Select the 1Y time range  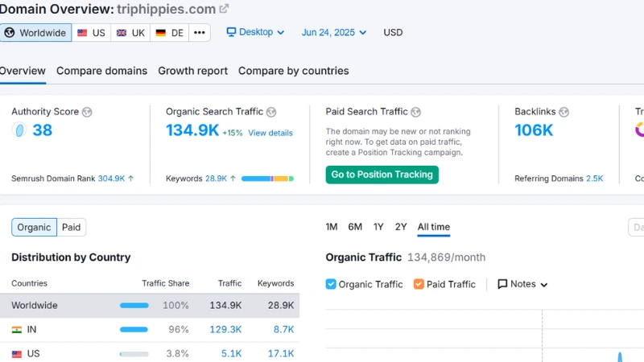click(x=378, y=227)
